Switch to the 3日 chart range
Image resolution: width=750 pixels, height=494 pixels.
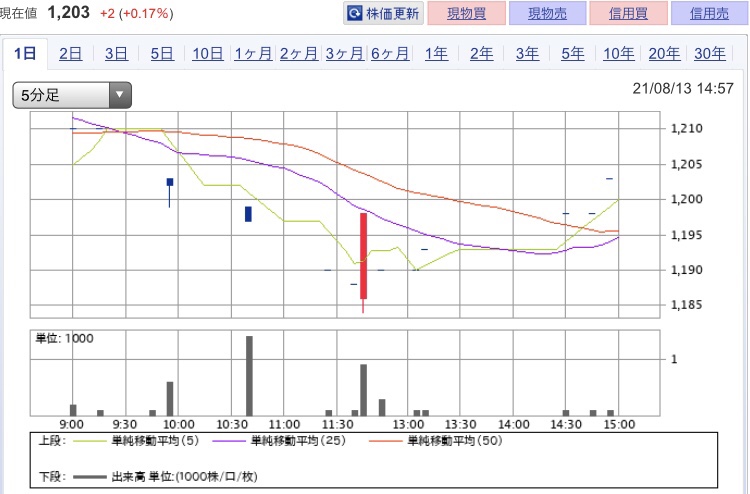(x=116, y=53)
